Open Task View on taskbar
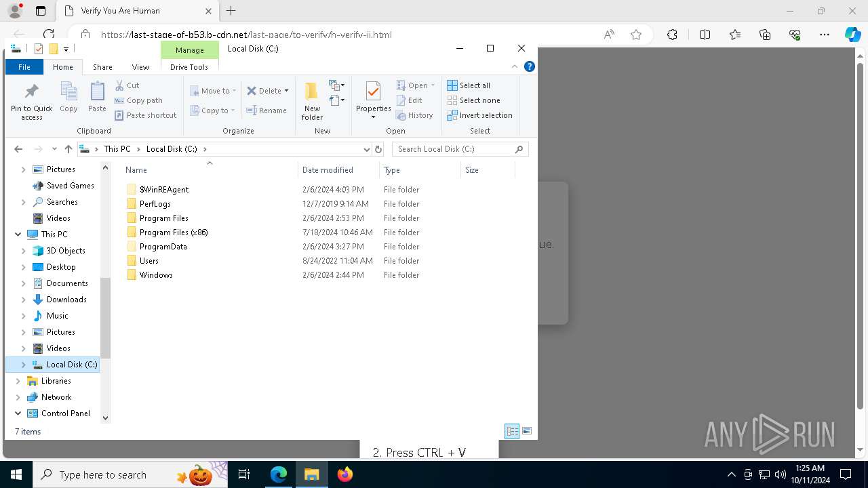The height and width of the screenshot is (488, 868). (x=244, y=474)
